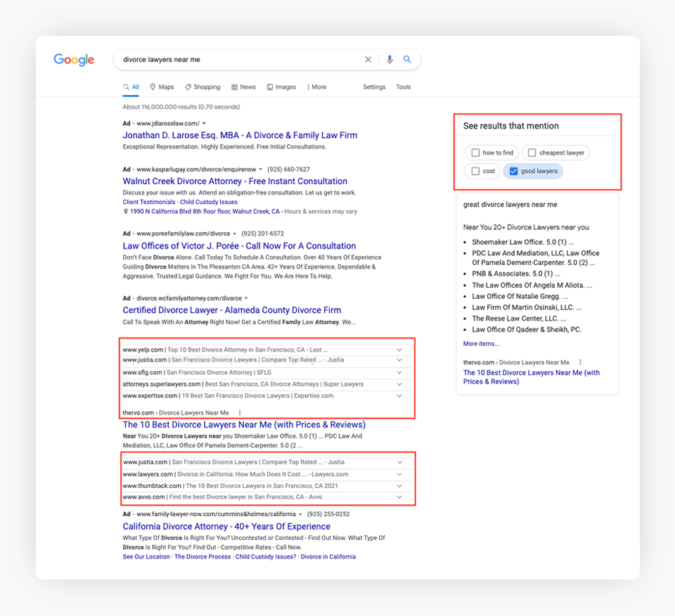Check the 'how to find' checkbox
This screenshot has width=675, height=616.
[x=476, y=153]
